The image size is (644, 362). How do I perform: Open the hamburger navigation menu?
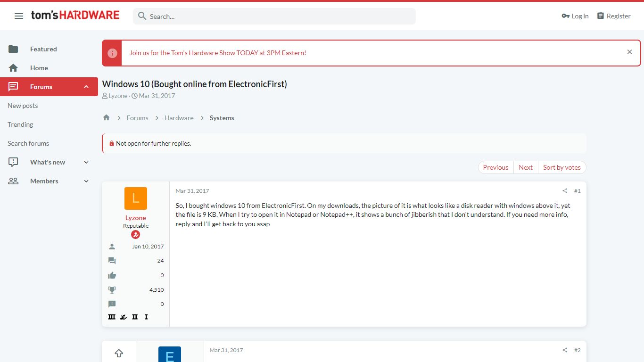[x=19, y=16]
